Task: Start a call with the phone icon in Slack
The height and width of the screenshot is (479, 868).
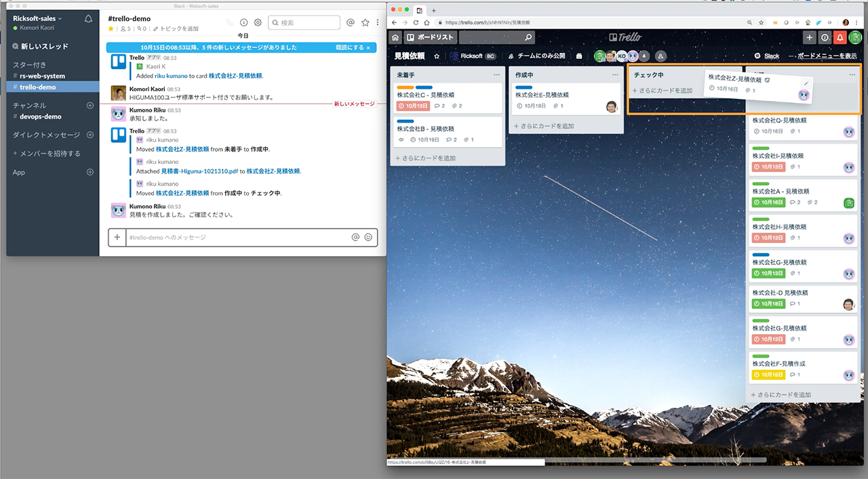Action: click(230, 22)
